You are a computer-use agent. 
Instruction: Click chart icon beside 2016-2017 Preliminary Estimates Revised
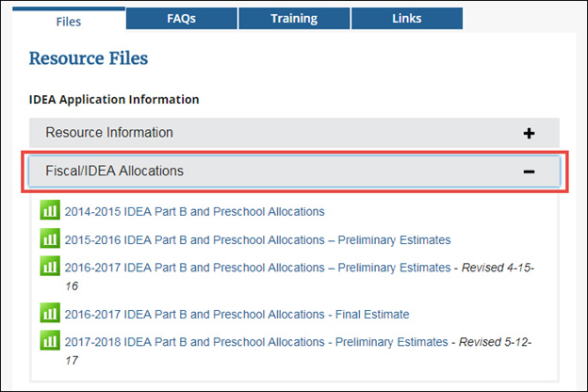point(51,268)
